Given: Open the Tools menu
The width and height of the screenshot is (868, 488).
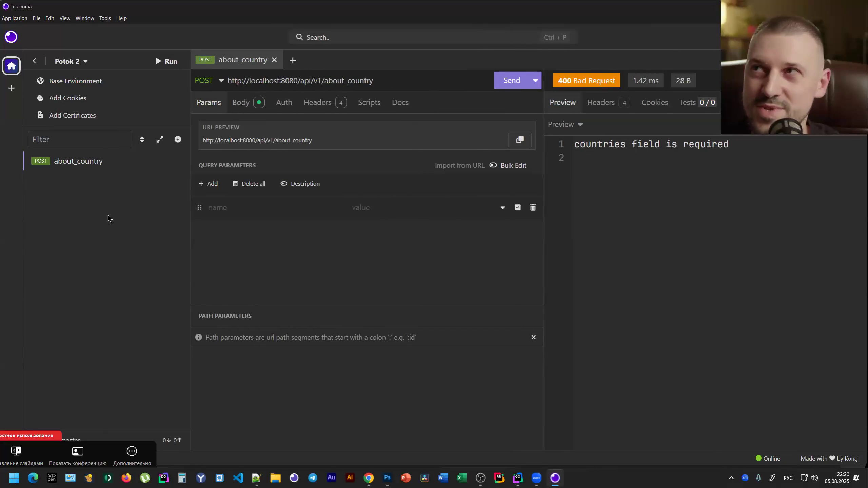Looking at the screenshot, I should coord(105,18).
